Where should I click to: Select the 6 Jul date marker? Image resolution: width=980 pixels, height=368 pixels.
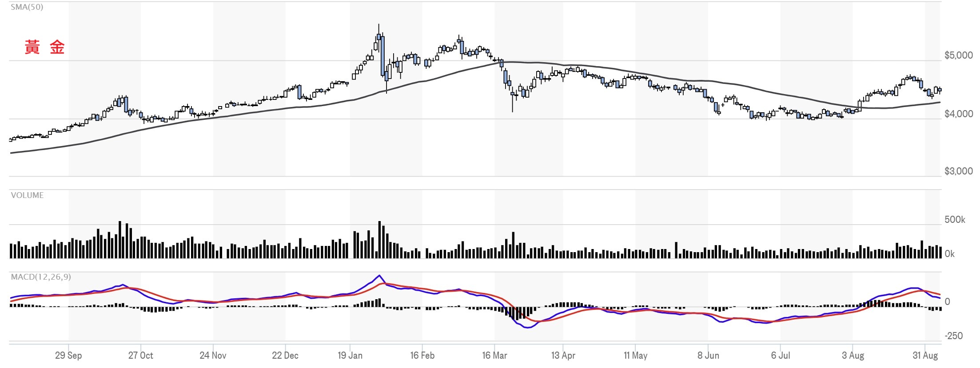point(781,356)
